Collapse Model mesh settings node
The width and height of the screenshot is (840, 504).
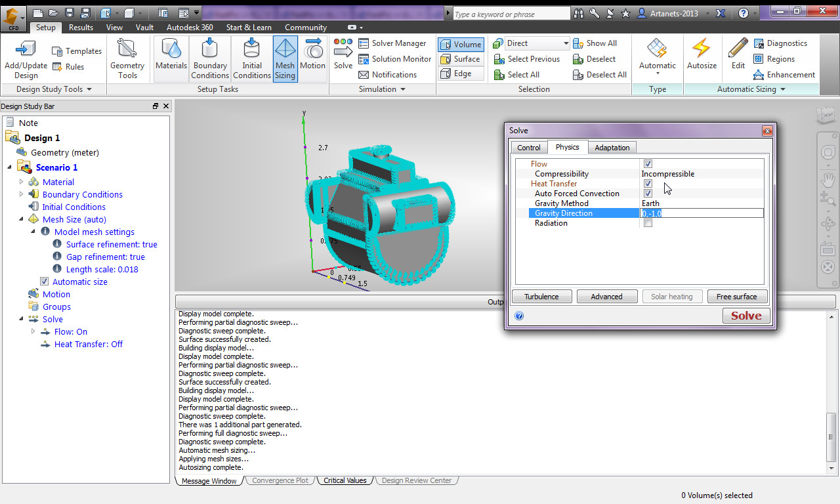[x=33, y=232]
